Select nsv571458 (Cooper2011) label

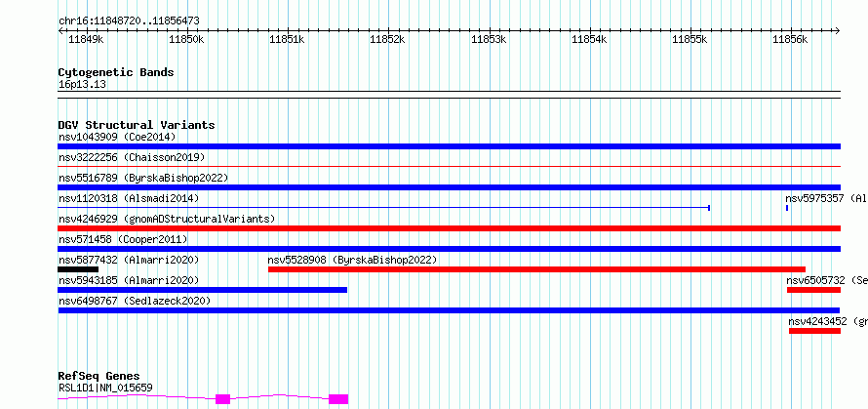point(123,239)
